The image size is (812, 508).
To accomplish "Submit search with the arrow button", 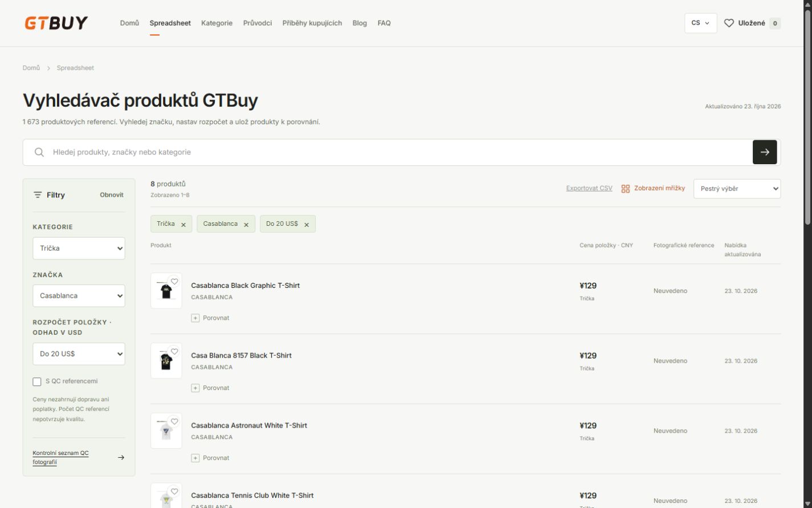I will [765, 152].
